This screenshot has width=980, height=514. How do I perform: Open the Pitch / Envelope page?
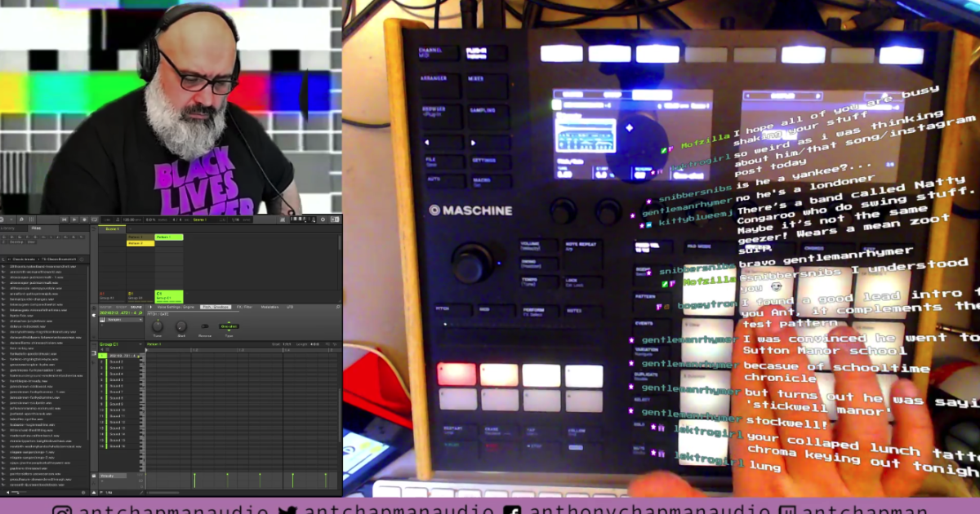tap(216, 307)
